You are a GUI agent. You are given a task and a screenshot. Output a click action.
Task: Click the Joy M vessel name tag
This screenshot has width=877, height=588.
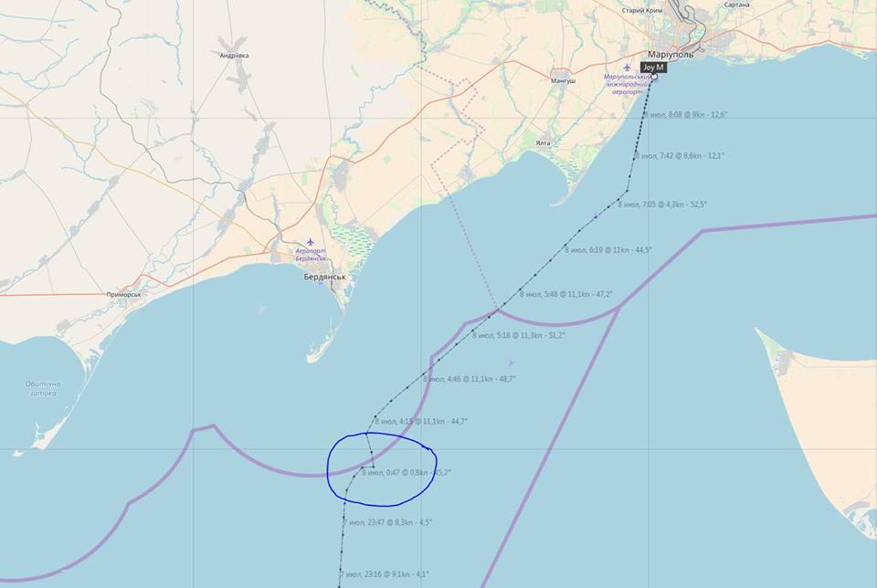tap(653, 68)
